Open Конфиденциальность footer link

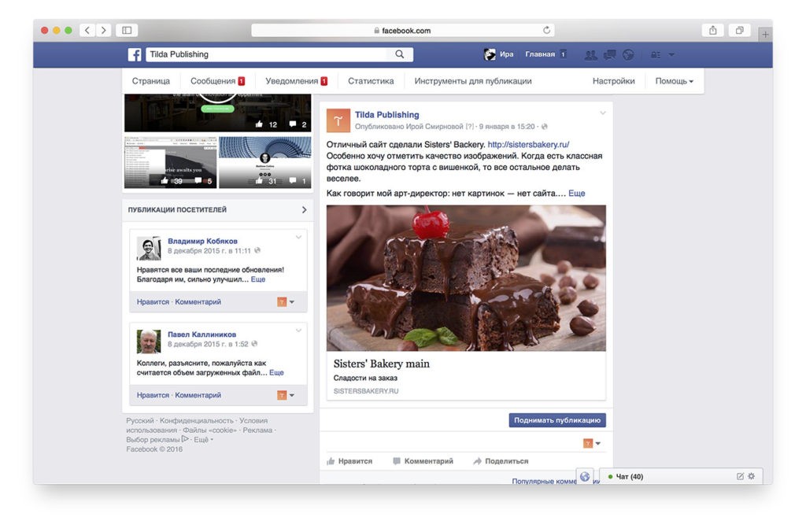point(197,420)
